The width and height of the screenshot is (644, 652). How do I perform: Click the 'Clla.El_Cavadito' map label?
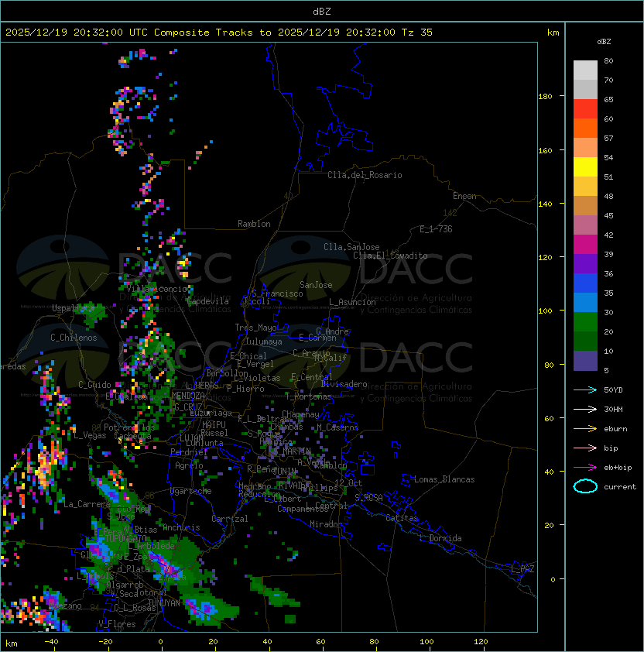click(x=390, y=256)
